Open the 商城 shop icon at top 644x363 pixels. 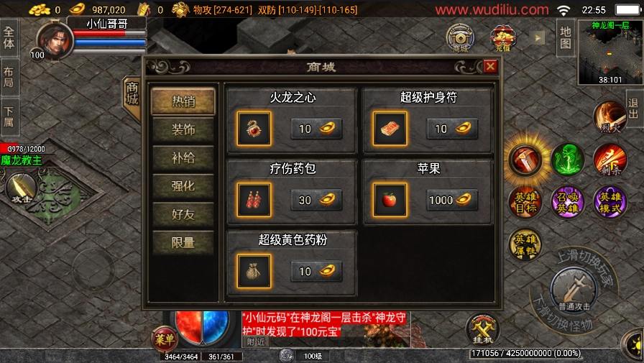click(x=461, y=38)
